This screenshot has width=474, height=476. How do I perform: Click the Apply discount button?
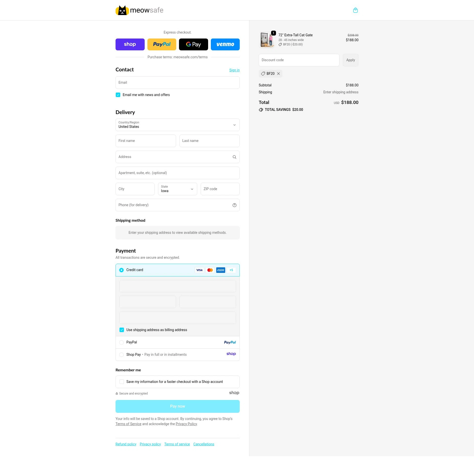click(351, 60)
